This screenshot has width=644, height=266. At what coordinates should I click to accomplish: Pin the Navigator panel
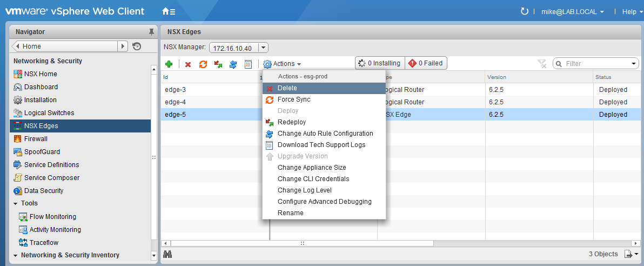151,32
